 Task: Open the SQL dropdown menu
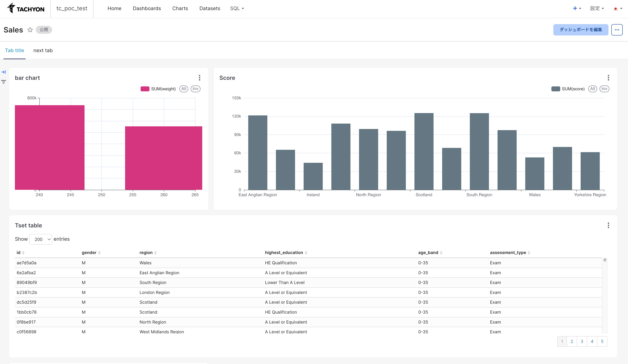[x=237, y=8]
